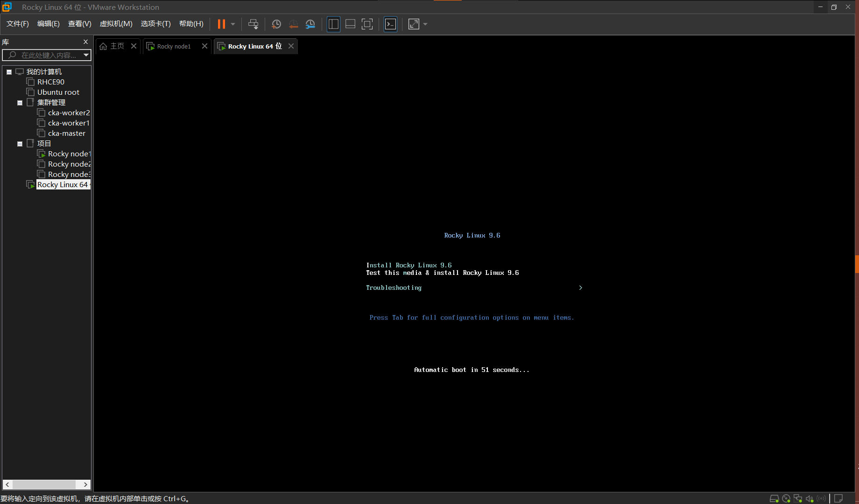Screen dimensions: 859x504
Task: Click the sound card status bar icon
Action: [x=810, y=498]
